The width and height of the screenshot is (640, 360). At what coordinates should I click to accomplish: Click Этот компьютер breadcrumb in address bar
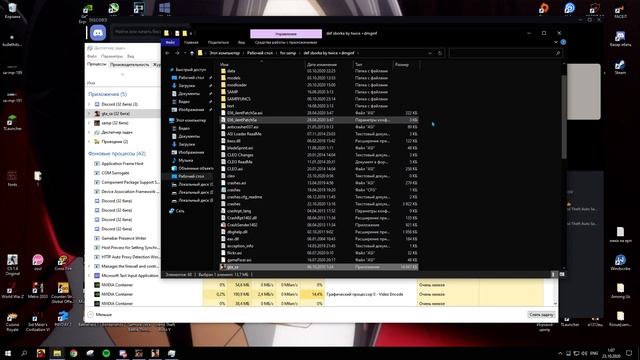pos(224,53)
